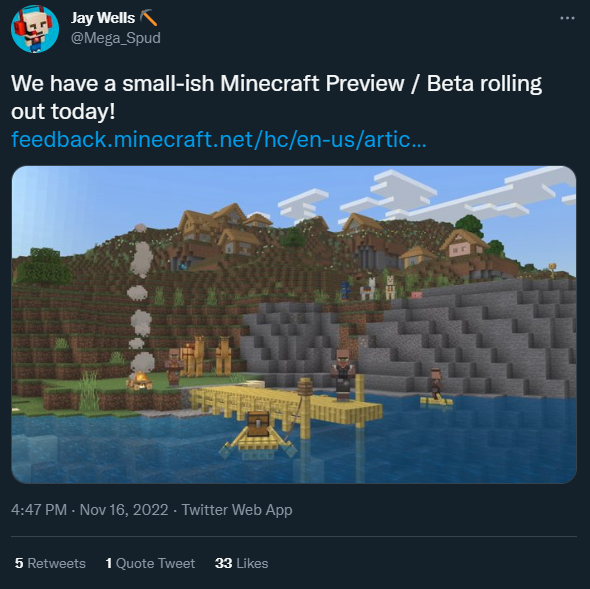Click the Jay Wells display name

[103, 18]
